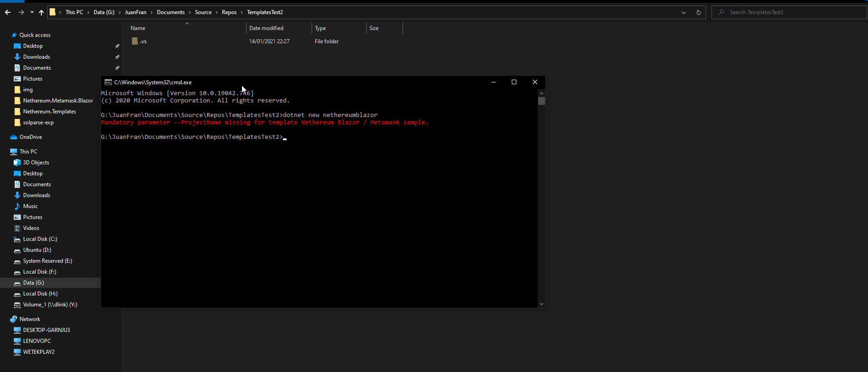
Task: Open Pictures under This PC
Action: pyautogui.click(x=32, y=217)
